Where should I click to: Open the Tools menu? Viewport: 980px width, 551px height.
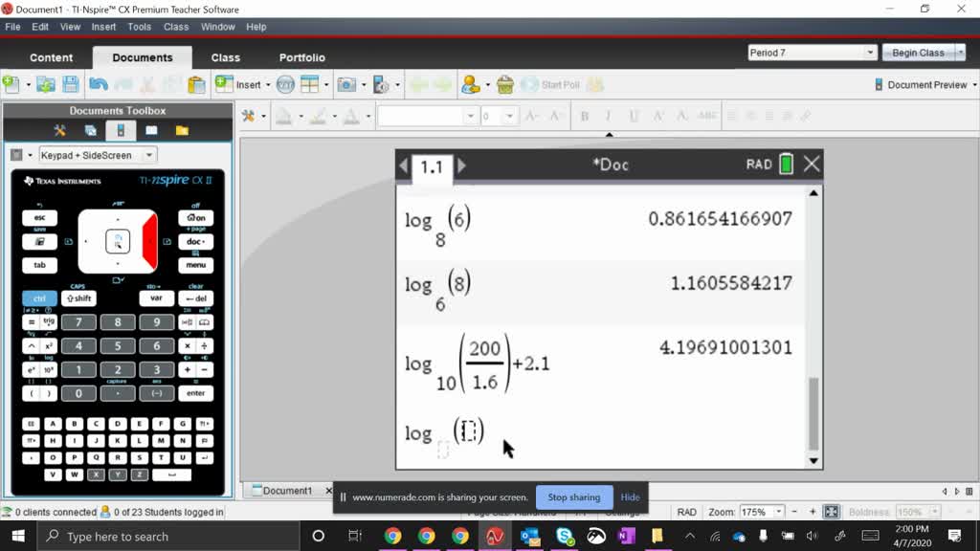[x=139, y=27]
